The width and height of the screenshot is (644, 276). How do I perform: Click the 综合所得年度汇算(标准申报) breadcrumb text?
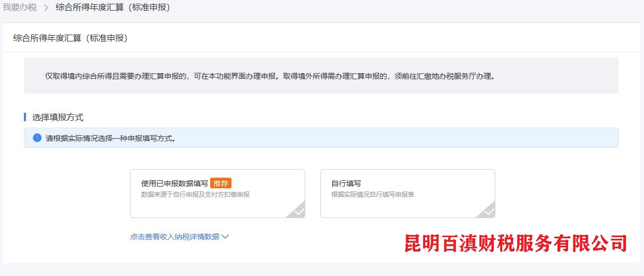click(113, 8)
